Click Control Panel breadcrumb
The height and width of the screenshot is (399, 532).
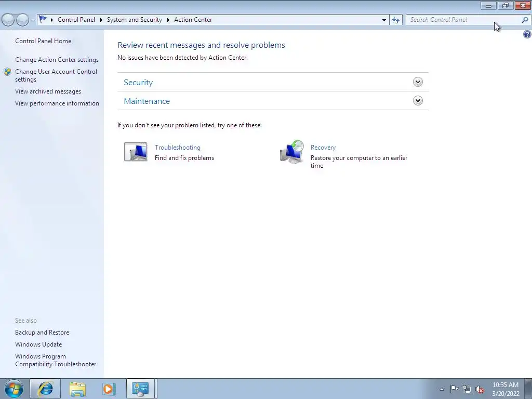(76, 20)
